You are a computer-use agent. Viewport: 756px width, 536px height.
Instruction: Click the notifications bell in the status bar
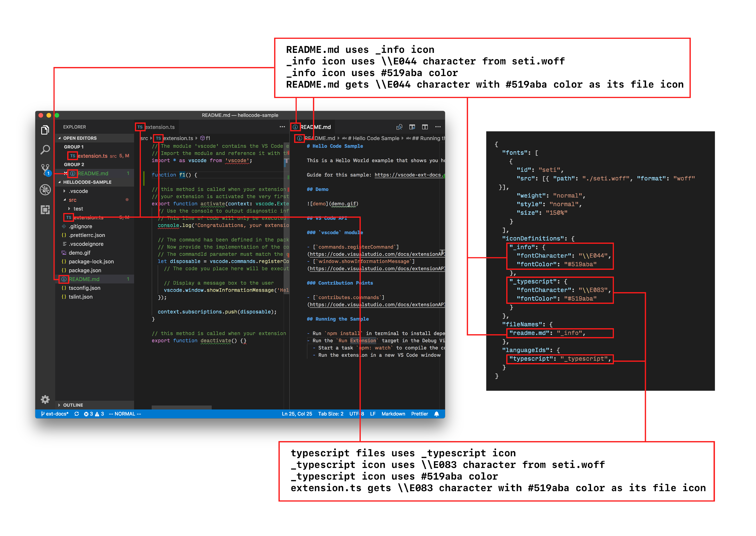(437, 414)
